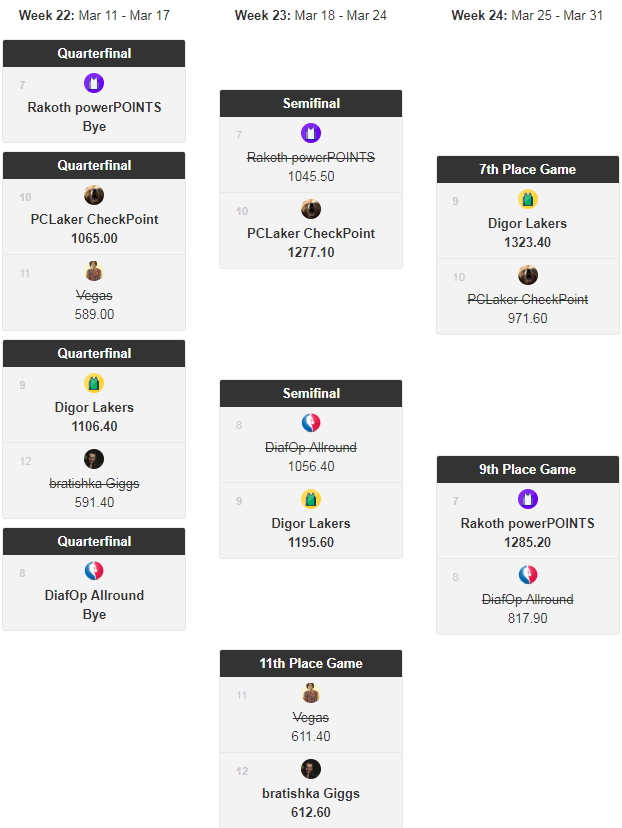Click Rakoth powerPOINTS avatar in the 9th Place Game
Viewport: 622px width, 828px height.
(x=528, y=499)
